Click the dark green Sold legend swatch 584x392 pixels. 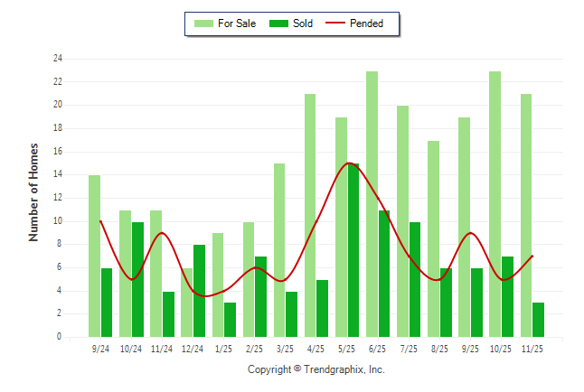pos(278,23)
